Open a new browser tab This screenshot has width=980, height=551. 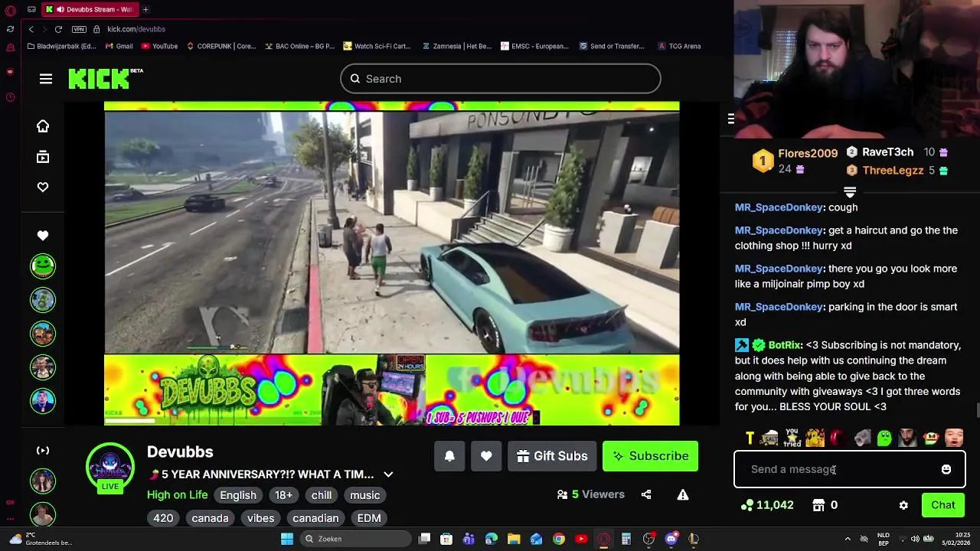point(145,9)
